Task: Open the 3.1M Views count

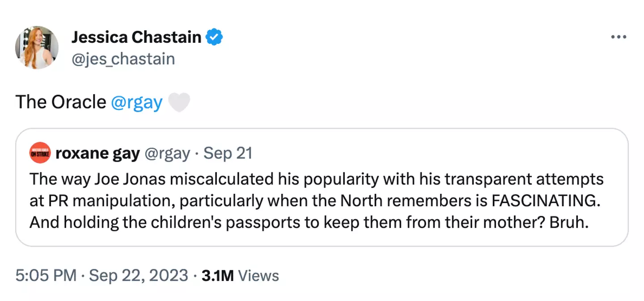Action: coord(240,276)
